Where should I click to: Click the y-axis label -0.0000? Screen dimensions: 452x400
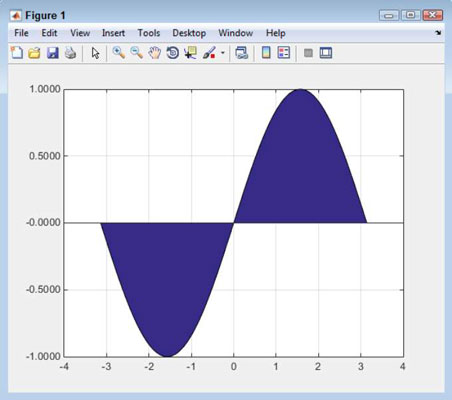[x=43, y=222]
